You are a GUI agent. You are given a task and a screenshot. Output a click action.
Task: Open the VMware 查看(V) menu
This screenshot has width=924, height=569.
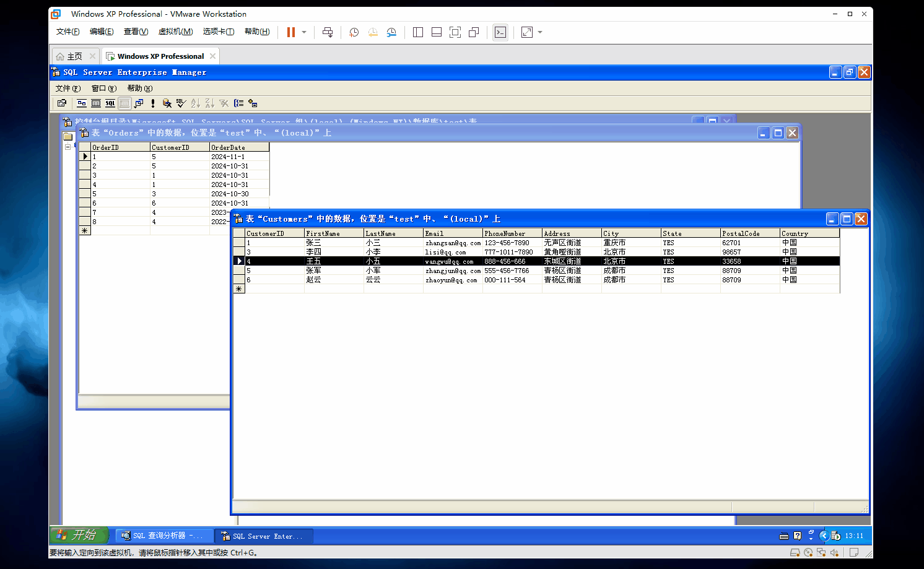pos(136,32)
